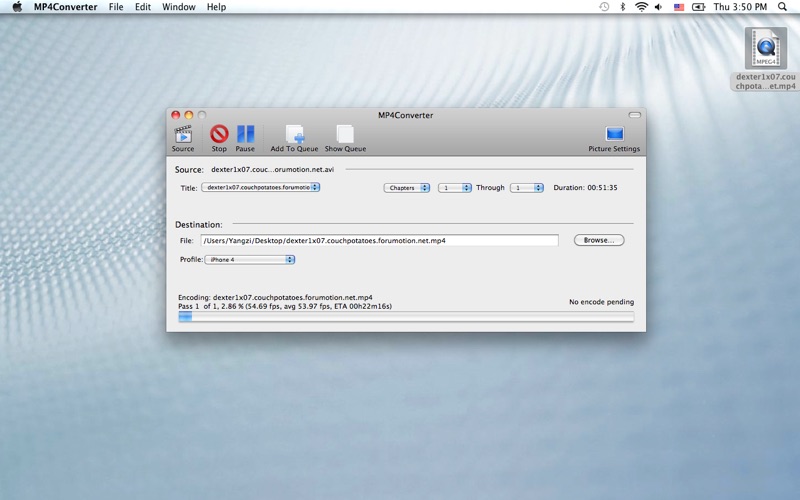Open the Bluetooth menu bar icon
This screenshot has width=800, height=500.
tap(622, 7)
